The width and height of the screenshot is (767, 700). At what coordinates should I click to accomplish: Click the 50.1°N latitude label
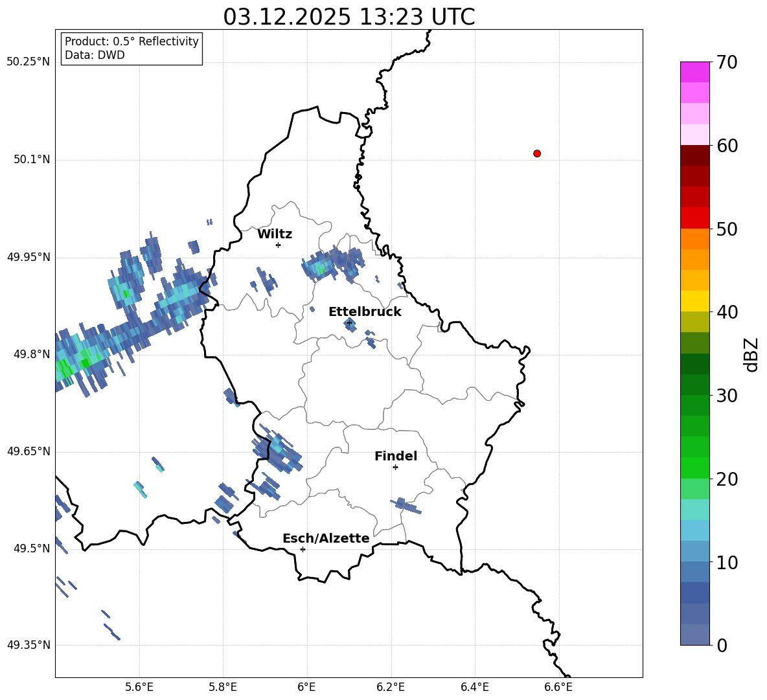(x=32, y=159)
